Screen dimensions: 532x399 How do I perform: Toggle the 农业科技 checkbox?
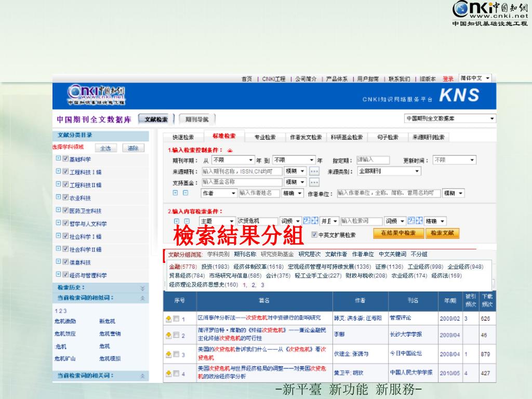click(66, 197)
